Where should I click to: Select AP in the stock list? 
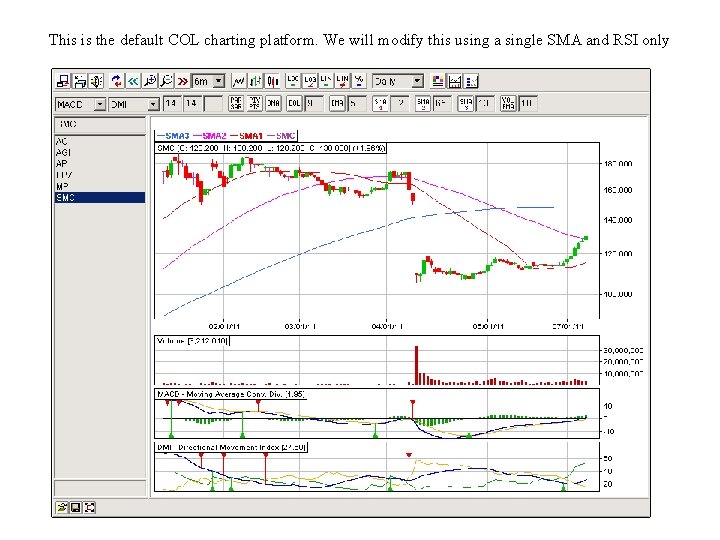coord(100,163)
